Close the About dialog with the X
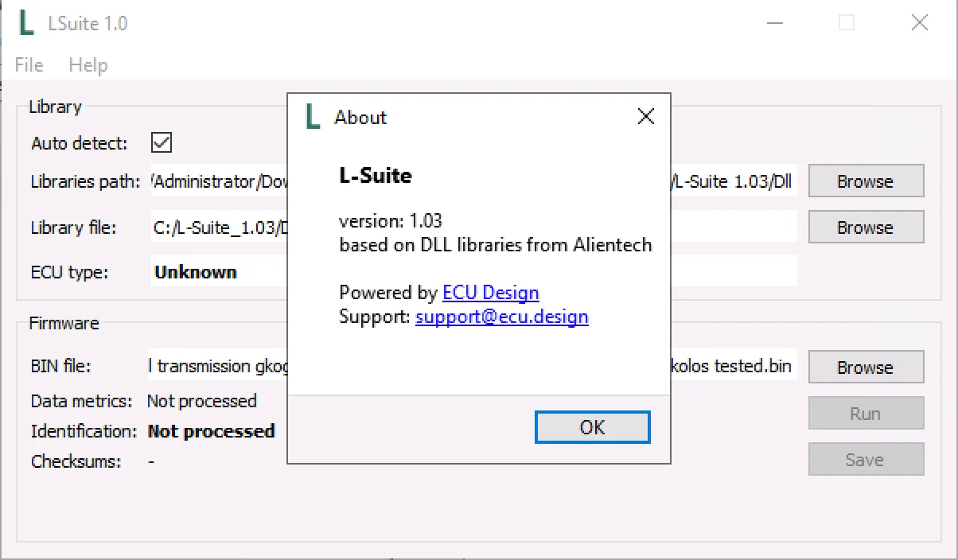958x560 pixels. [x=645, y=116]
